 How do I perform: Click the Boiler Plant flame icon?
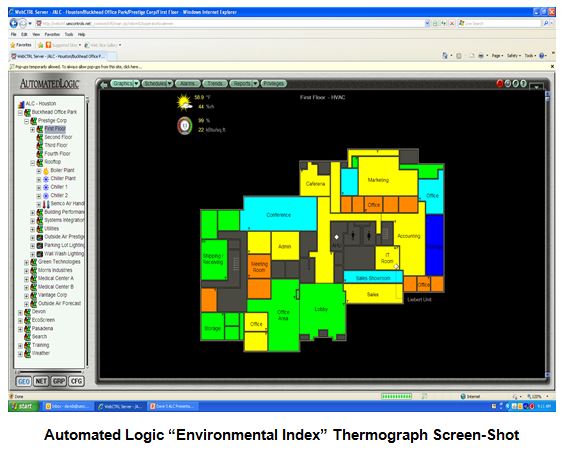click(x=46, y=171)
